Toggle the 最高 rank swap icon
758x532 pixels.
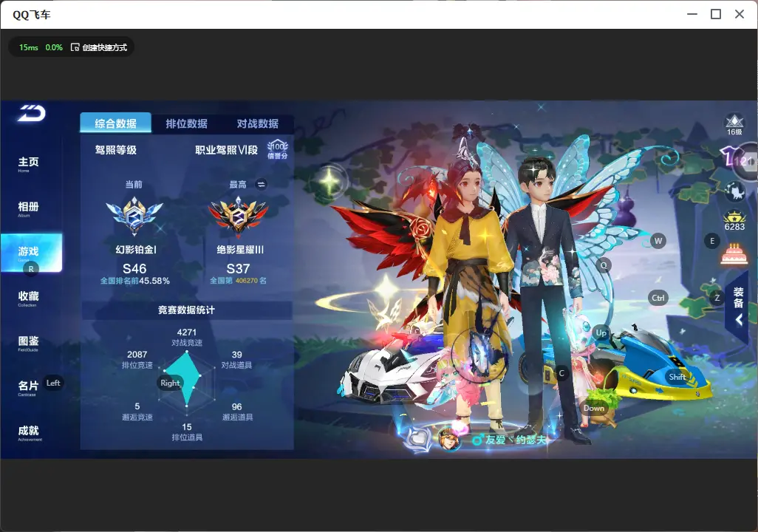tap(261, 184)
